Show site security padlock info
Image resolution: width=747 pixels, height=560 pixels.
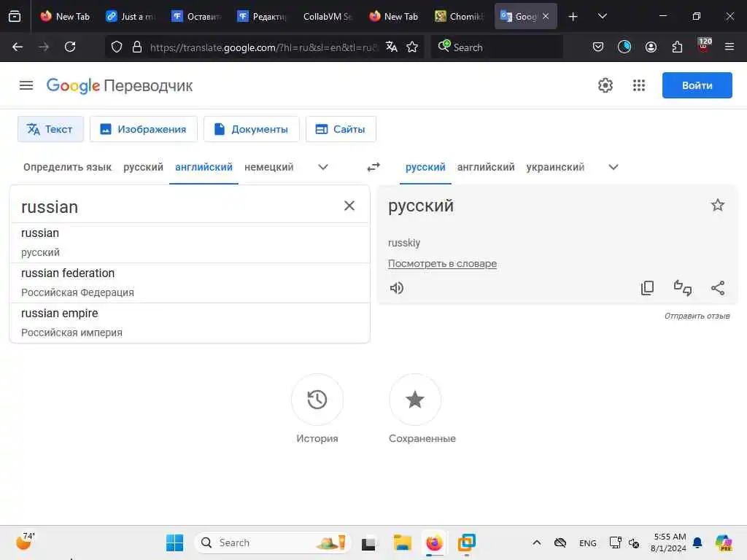click(137, 47)
